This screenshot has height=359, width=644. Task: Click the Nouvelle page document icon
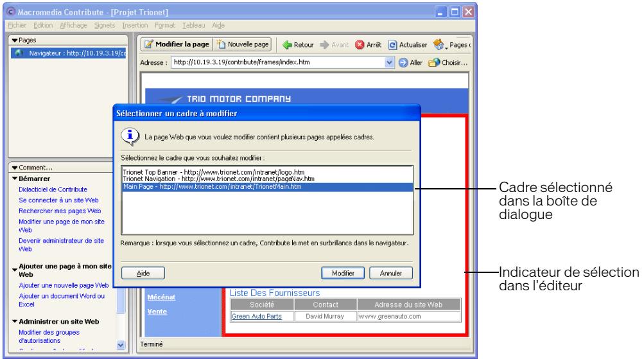(x=221, y=44)
